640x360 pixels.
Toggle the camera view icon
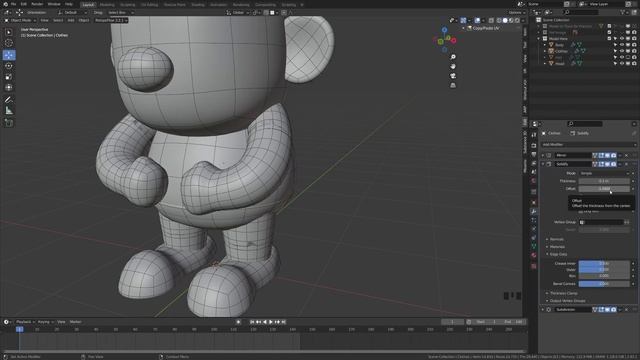click(453, 76)
